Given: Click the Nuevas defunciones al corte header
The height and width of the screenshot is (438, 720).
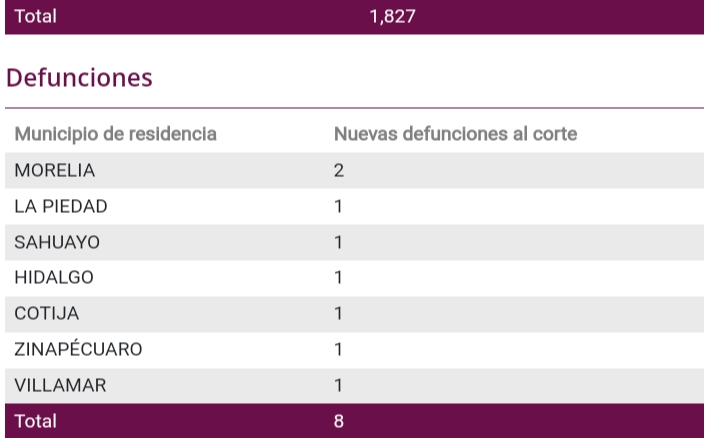Looking at the screenshot, I should pyautogui.click(x=455, y=134).
